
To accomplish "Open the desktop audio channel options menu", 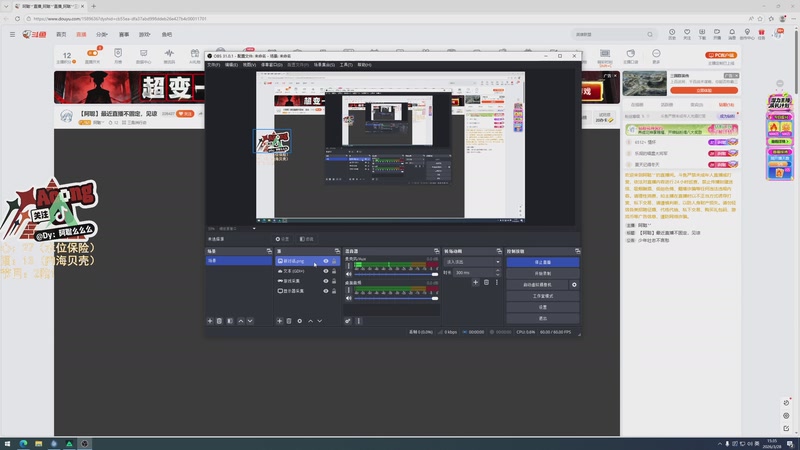I will coord(349,290).
